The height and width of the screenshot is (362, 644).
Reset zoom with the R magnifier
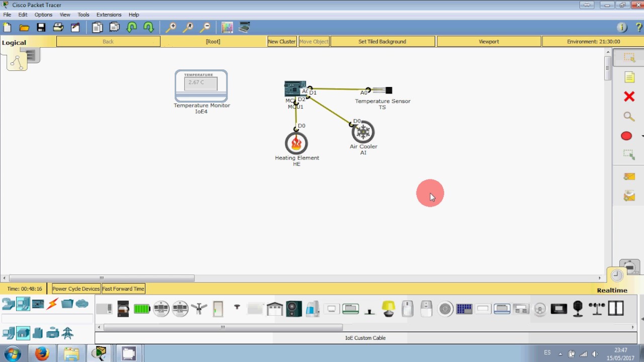tap(188, 28)
